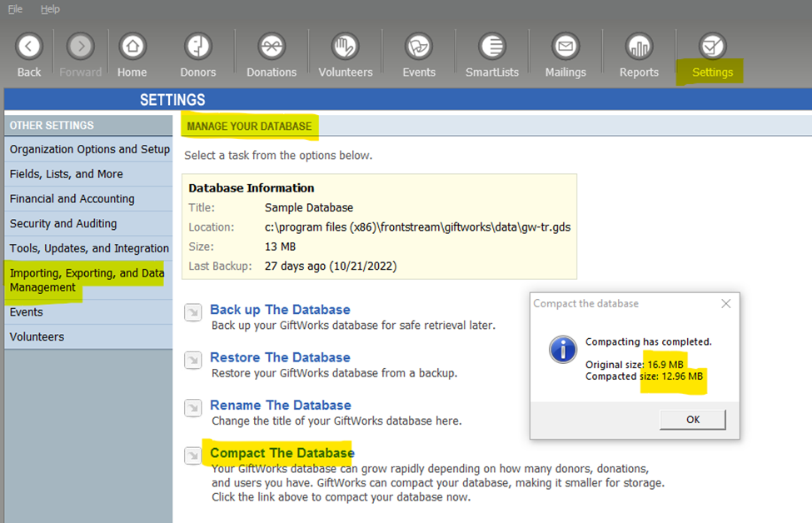Click the MANAGE YOUR DATABASE heading
This screenshot has height=523, width=812.
pyautogui.click(x=249, y=127)
